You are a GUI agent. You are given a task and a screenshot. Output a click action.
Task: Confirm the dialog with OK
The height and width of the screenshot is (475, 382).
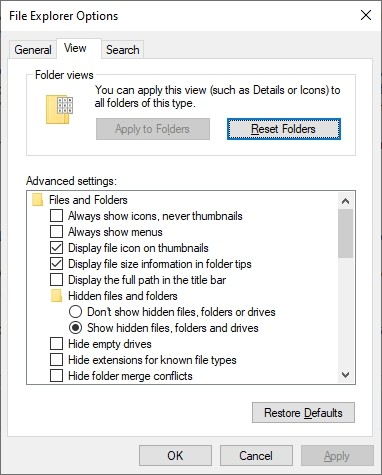point(175,455)
